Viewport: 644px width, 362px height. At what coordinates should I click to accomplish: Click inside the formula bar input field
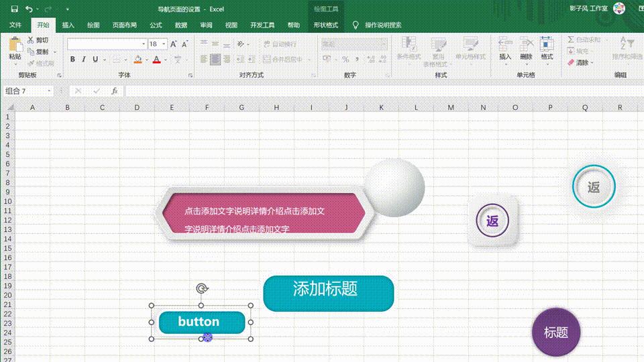376,90
